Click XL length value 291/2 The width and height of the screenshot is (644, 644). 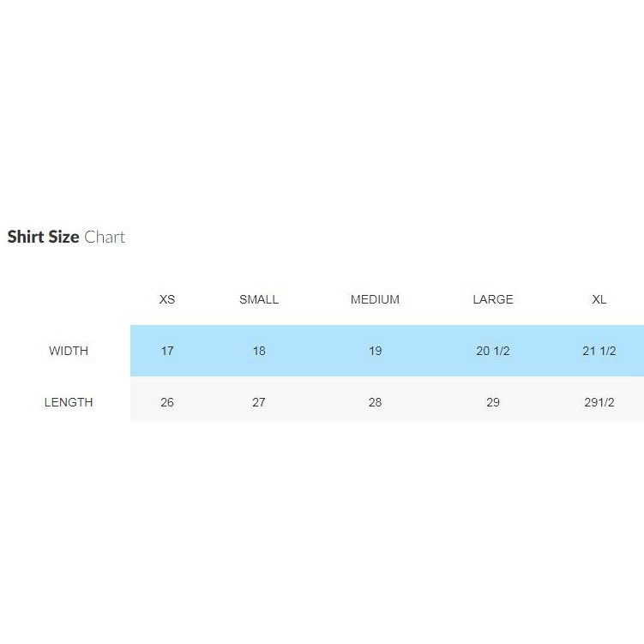[x=599, y=402]
